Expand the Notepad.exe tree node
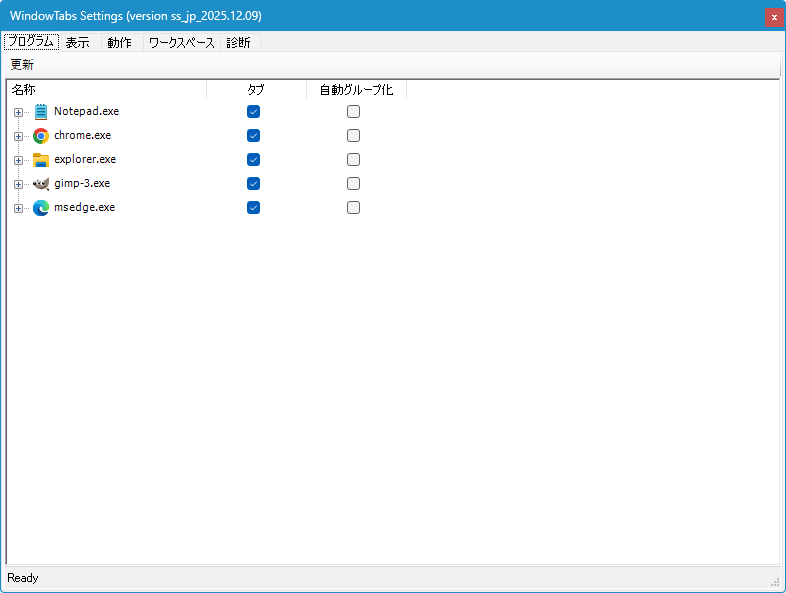The height and width of the screenshot is (593, 786). 18,112
